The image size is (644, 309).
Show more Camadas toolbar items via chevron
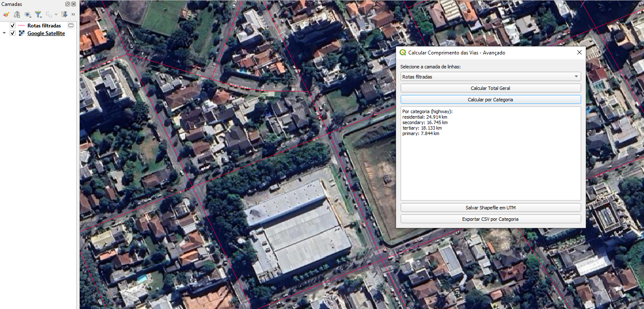(73, 14)
